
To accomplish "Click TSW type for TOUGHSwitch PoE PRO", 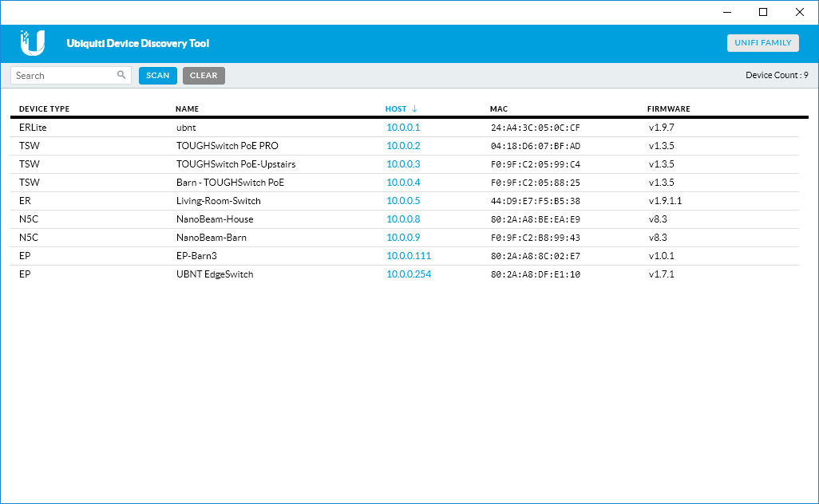I will (x=30, y=146).
